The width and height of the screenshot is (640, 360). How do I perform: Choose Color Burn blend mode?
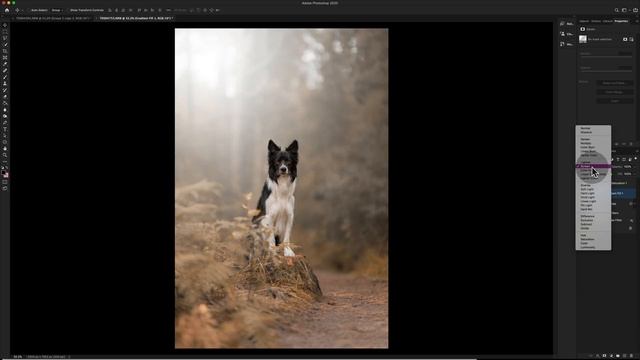(x=593, y=147)
